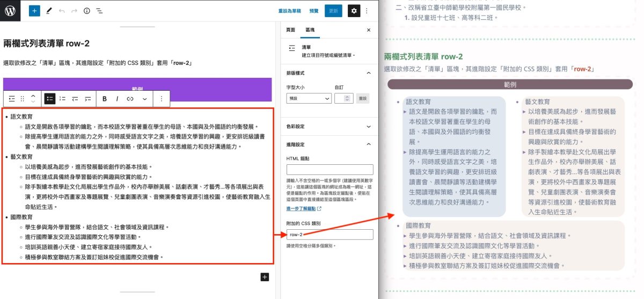
Task: Open more rich text controls dropdown
Action: tap(144, 99)
